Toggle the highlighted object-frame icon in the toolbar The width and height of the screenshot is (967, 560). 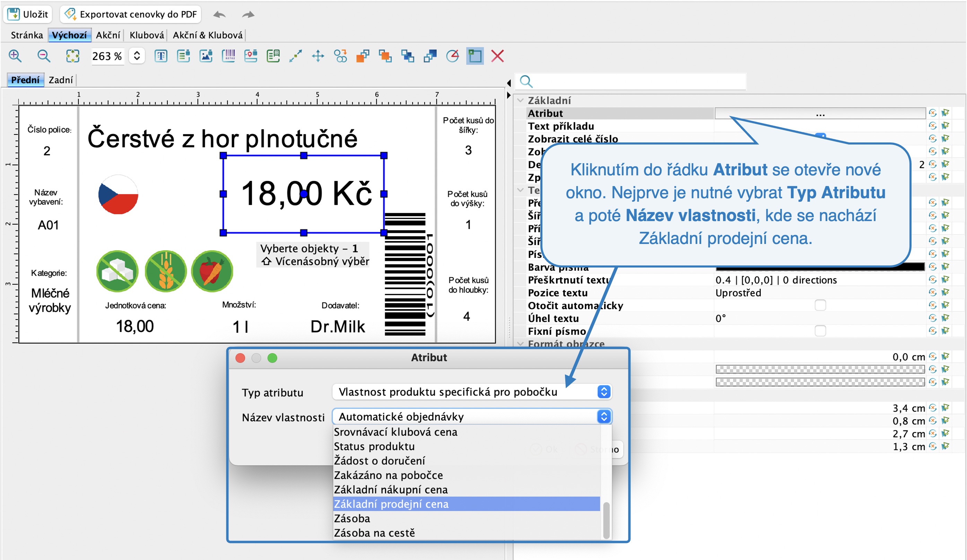click(x=475, y=56)
